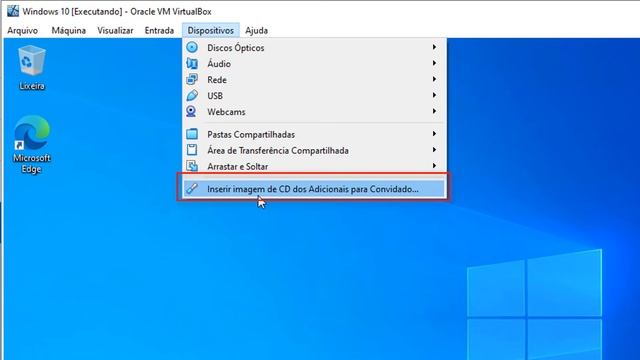Select the Microsoft Edge desktop shortcut
This screenshot has width=640, height=360.
point(31,133)
